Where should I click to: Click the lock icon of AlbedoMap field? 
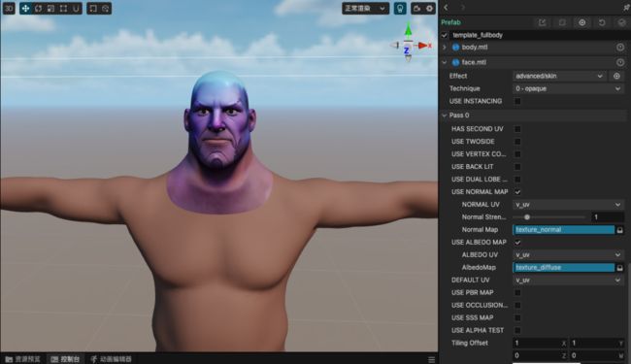click(619, 268)
